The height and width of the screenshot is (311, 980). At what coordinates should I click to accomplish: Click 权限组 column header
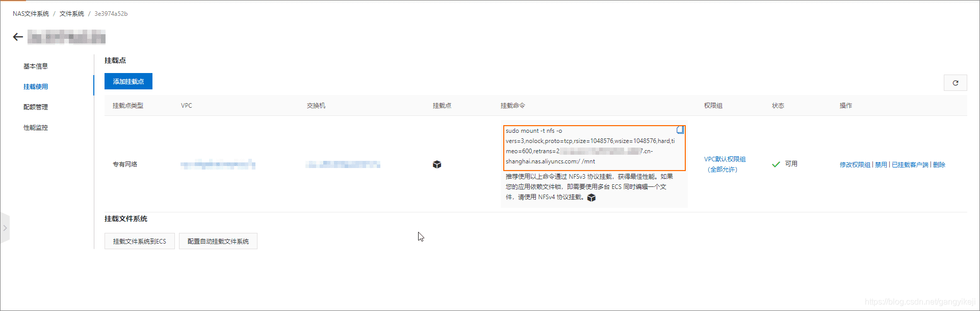713,106
